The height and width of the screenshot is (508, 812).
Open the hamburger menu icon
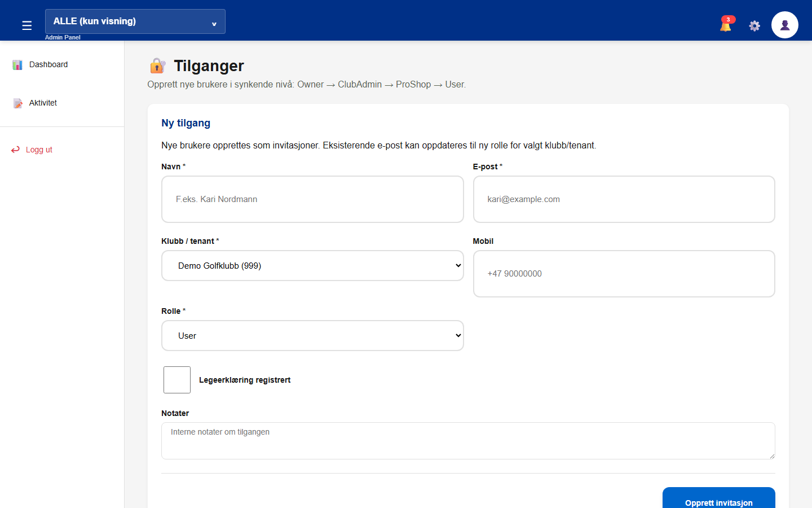27,25
